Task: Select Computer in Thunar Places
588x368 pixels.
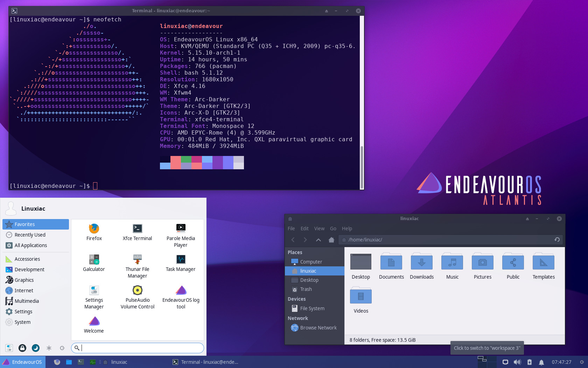Action: pyautogui.click(x=315, y=262)
